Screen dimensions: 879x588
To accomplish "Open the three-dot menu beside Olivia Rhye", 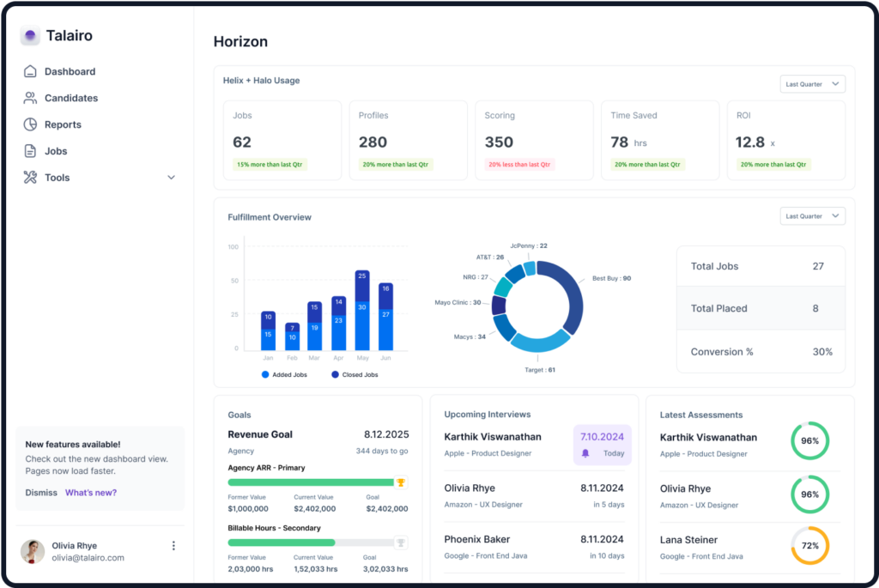I will pos(173,546).
